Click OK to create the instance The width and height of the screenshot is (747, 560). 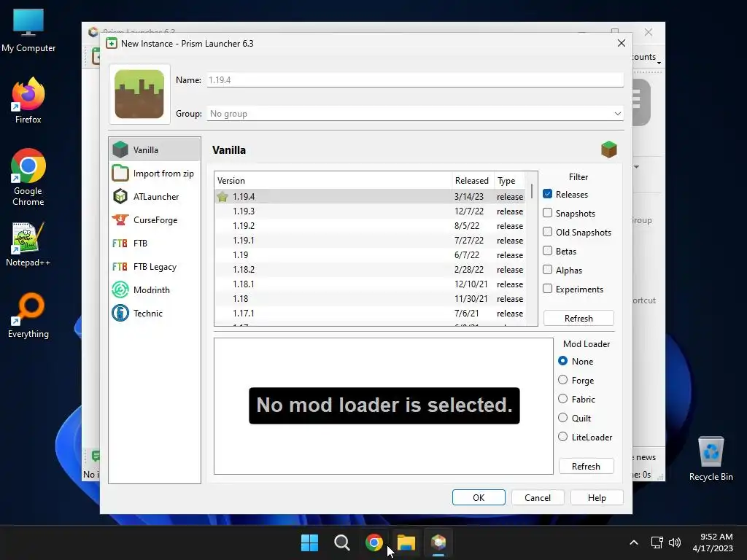coord(479,497)
